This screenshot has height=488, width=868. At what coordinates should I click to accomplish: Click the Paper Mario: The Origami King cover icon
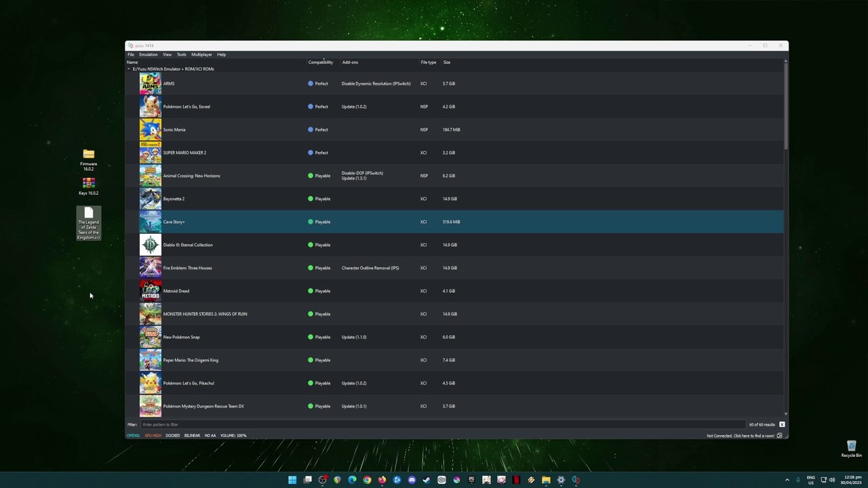coord(151,360)
